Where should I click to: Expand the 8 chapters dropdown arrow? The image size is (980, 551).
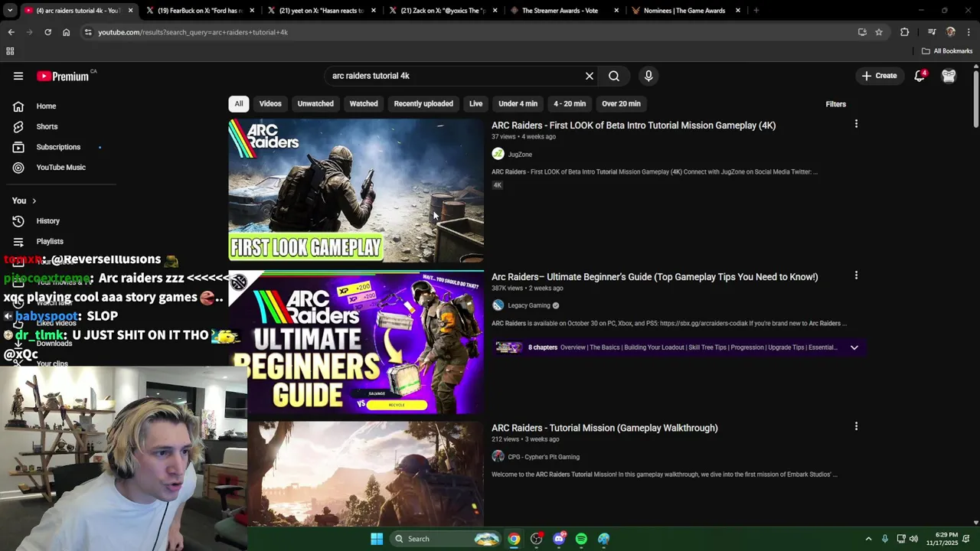(854, 347)
